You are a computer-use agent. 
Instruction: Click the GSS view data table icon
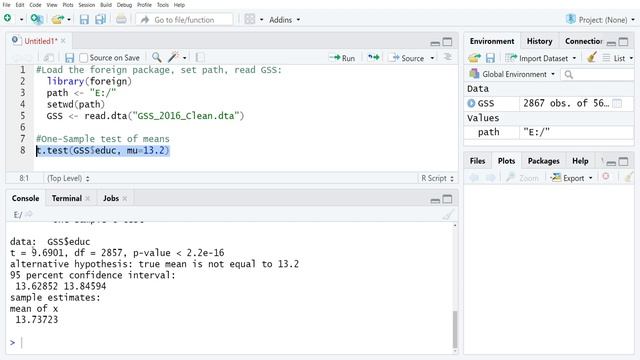pyautogui.click(x=617, y=104)
